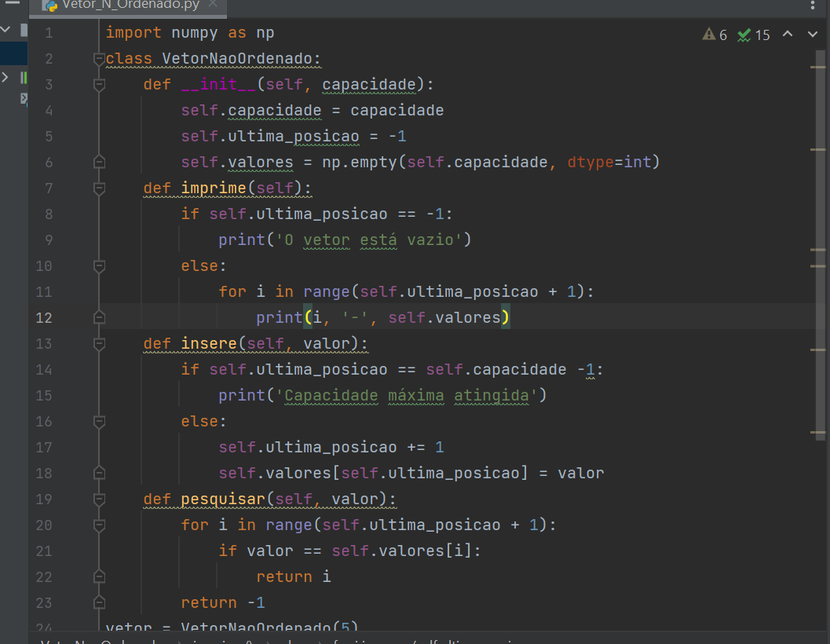Click the fold end marker on line 22
This screenshot has height=644, width=830.
(99, 576)
